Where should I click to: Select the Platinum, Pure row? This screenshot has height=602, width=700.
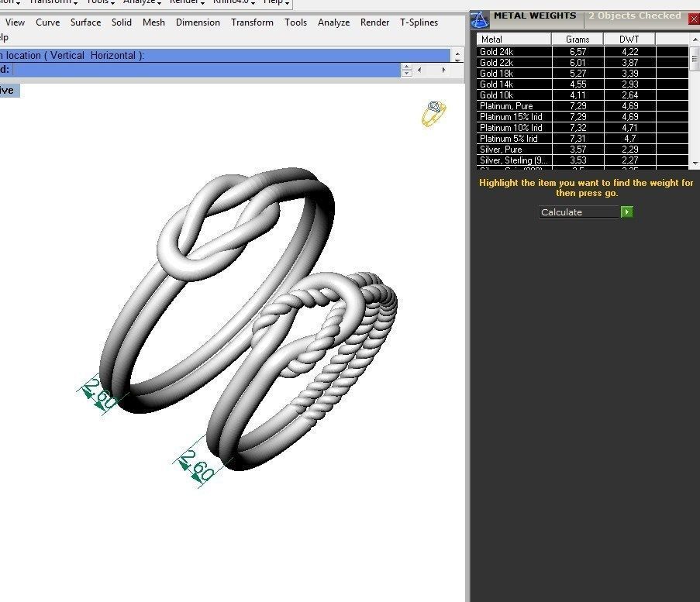point(583,106)
